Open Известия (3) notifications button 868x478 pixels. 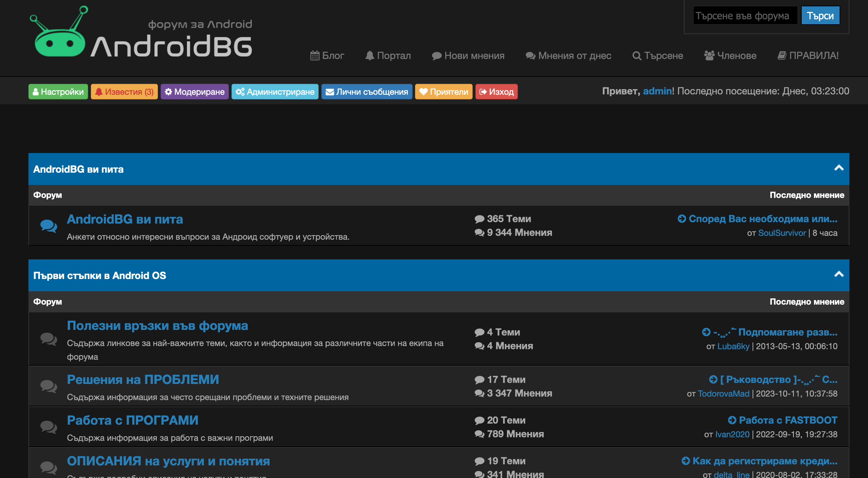pyautogui.click(x=124, y=92)
